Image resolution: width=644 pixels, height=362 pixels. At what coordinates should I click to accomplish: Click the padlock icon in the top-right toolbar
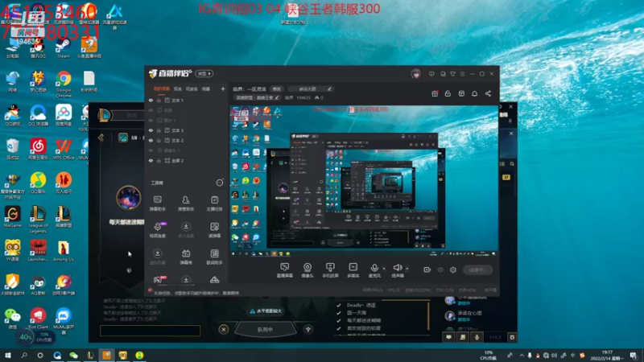448,93
